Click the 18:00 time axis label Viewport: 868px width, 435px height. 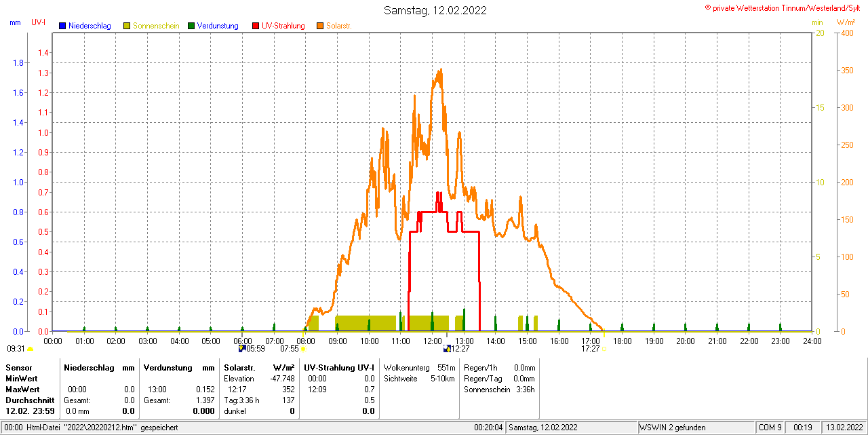tap(622, 341)
